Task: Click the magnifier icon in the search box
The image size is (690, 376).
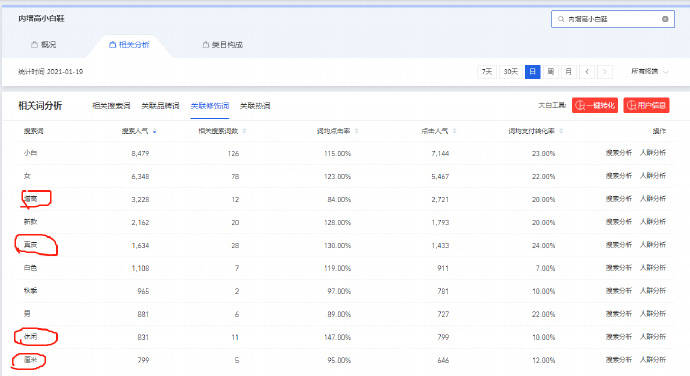Action: click(561, 19)
